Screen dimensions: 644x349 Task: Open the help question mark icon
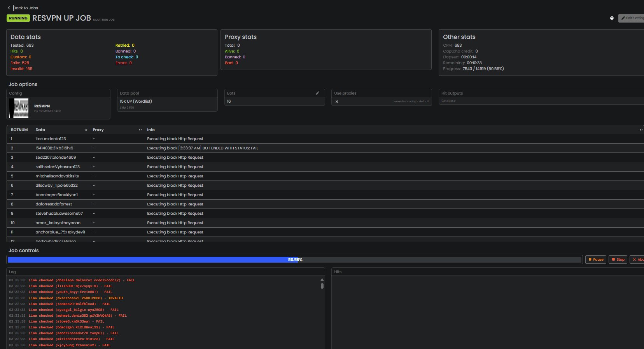[x=612, y=18]
